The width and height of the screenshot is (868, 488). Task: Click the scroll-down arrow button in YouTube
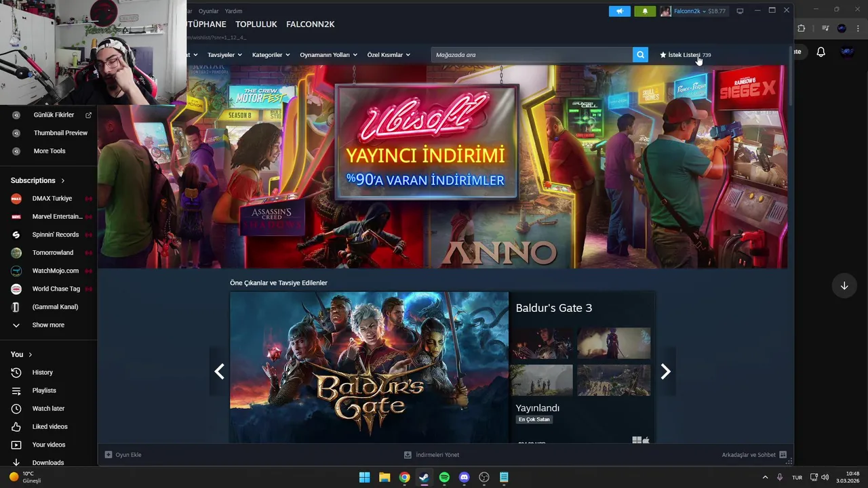click(x=844, y=286)
